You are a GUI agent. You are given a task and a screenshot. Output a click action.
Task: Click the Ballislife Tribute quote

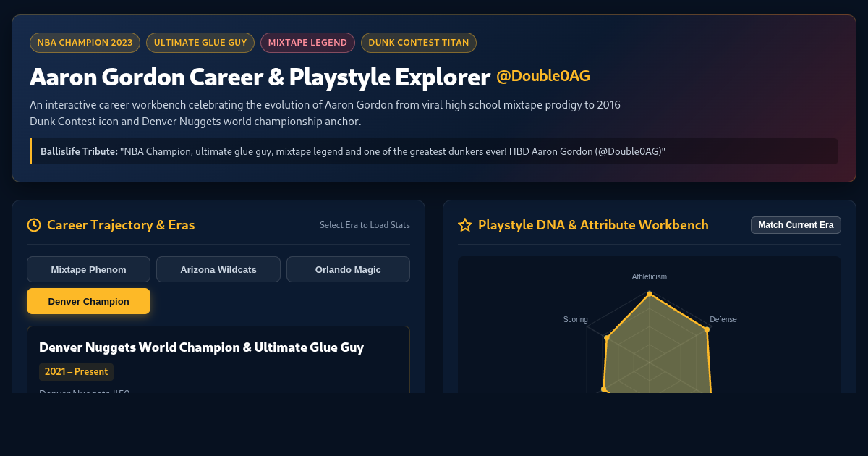pyautogui.click(x=434, y=151)
